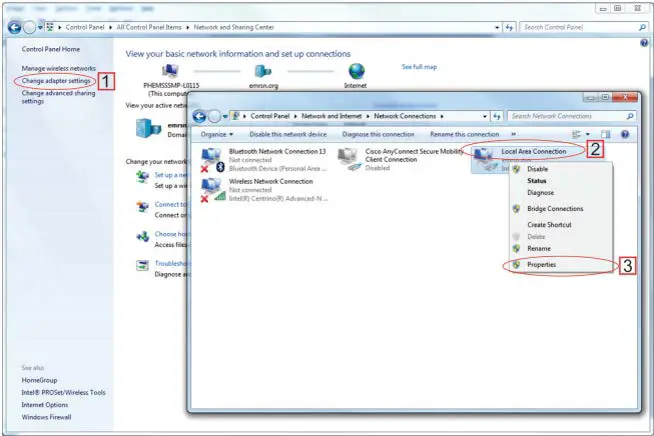This screenshot has height=436, width=654.
Task: Click folder icon at start of Control Panel address bar
Action: (50, 27)
